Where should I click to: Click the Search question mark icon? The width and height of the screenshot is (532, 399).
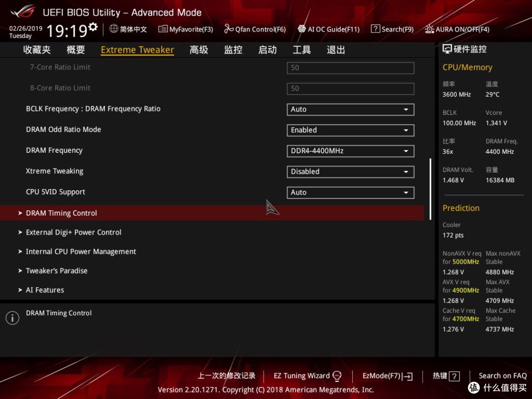pos(375,29)
